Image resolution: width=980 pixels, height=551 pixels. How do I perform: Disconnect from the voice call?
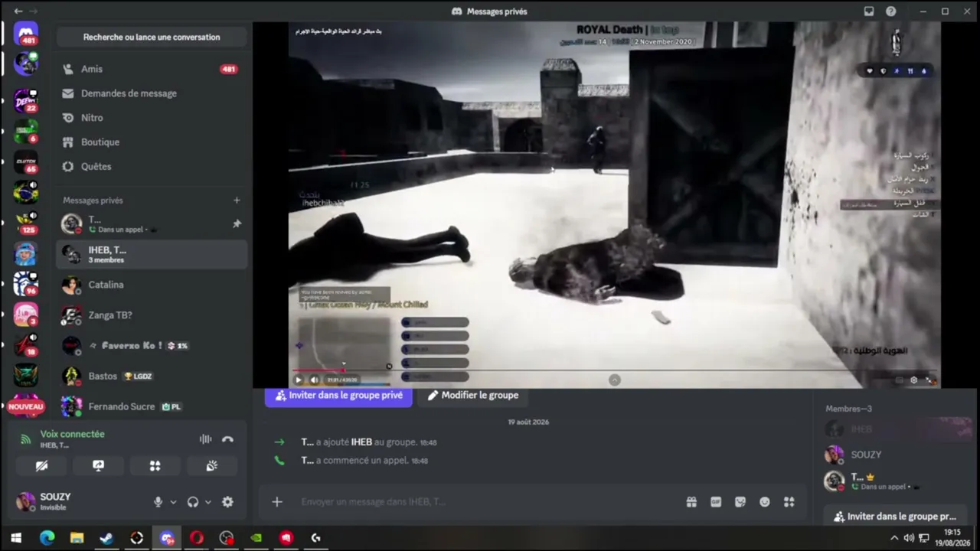pyautogui.click(x=227, y=439)
